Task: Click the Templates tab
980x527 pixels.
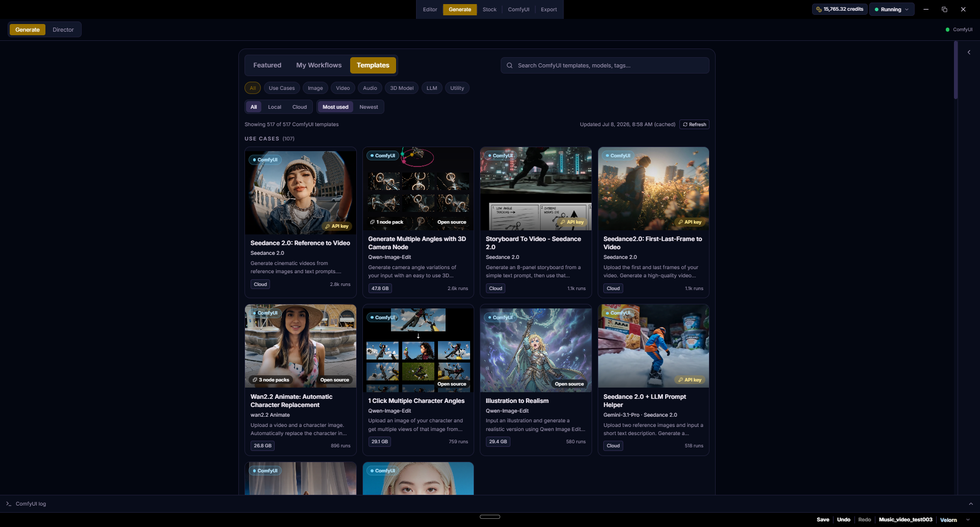Action: pyautogui.click(x=373, y=65)
